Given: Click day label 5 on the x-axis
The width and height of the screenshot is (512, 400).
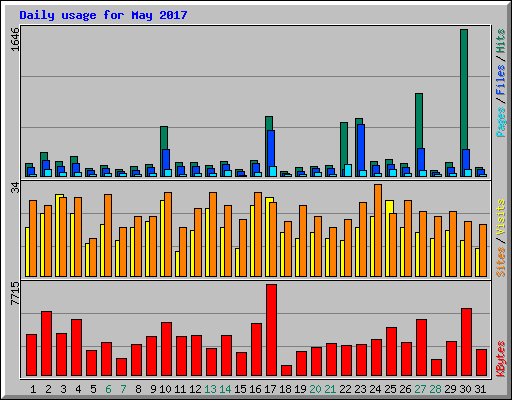Looking at the screenshot, I should [x=93, y=389].
